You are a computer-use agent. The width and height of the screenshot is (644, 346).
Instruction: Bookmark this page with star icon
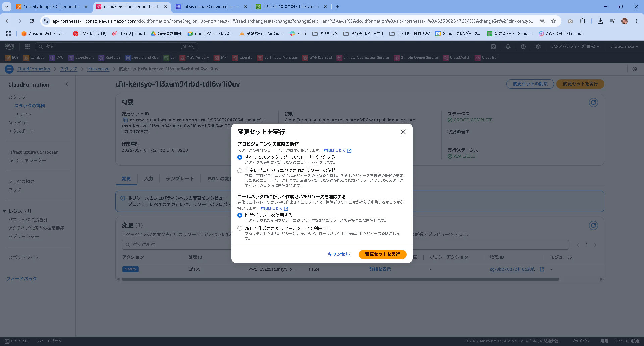click(x=553, y=21)
